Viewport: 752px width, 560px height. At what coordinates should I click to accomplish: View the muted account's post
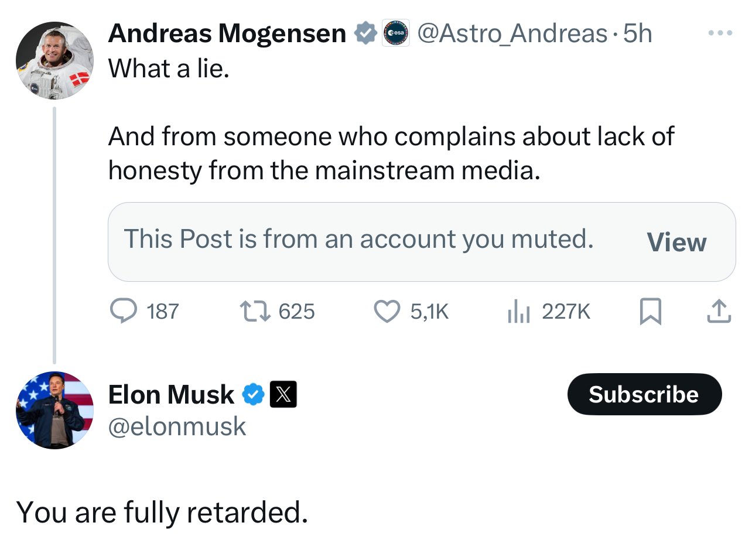[x=676, y=242]
